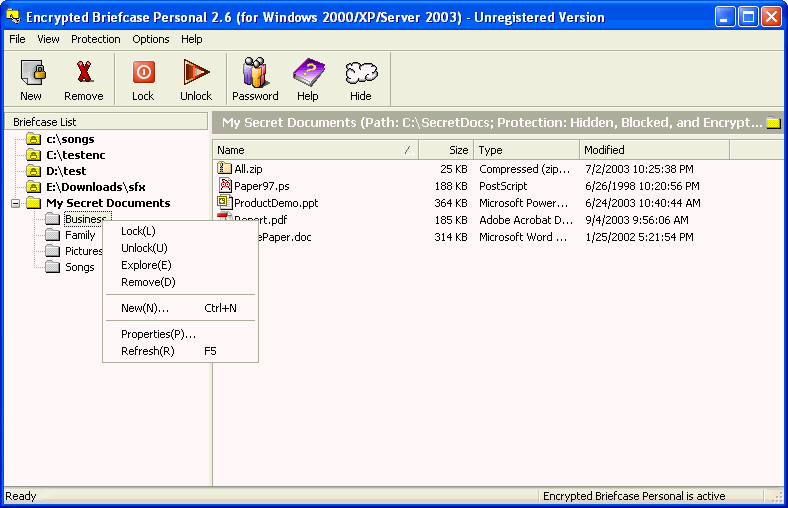Click the Paper97.ps file icon
Screen dimensions: 788x508
click(x=225, y=185)
